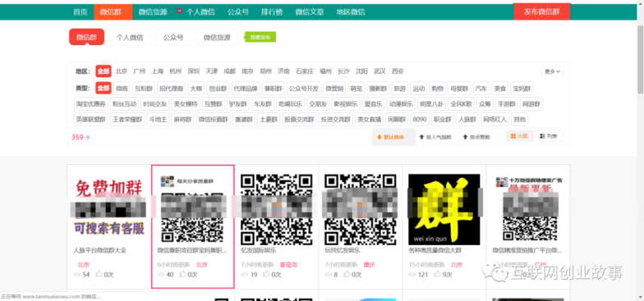This screenshot has width=644, height=301.
Task: Filter region by 西安
Action: click(398, 71)
